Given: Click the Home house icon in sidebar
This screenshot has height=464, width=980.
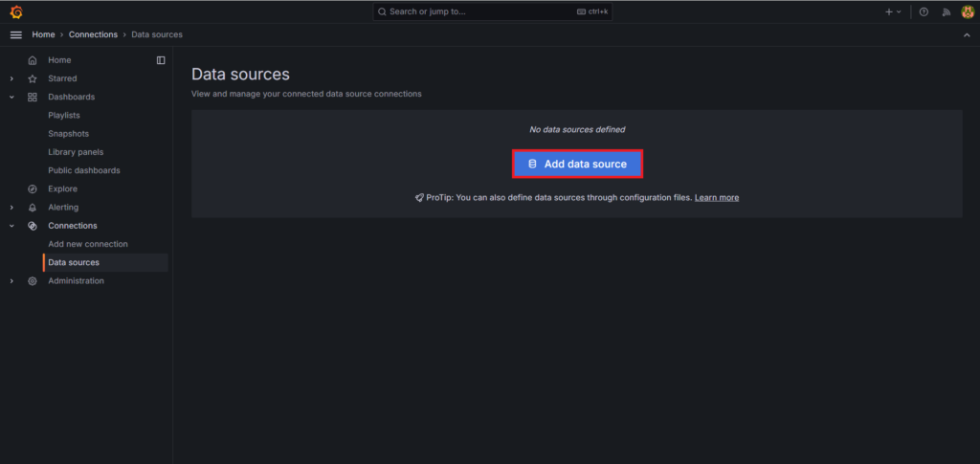Looking at the screenshot, I should click(33, 60).
